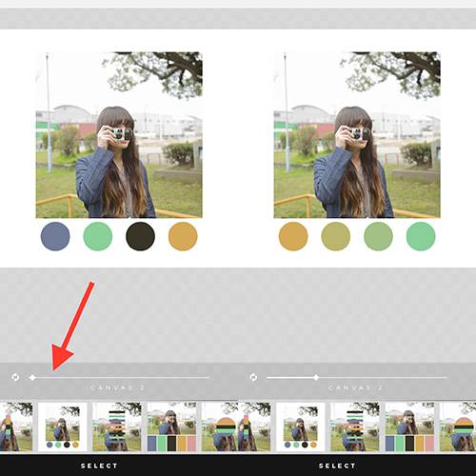Image resolution: width=476 pixels, height=476 pixels.
Task: Choose right screen's five color blocks thumbnail
Action: tap(409, 427)
